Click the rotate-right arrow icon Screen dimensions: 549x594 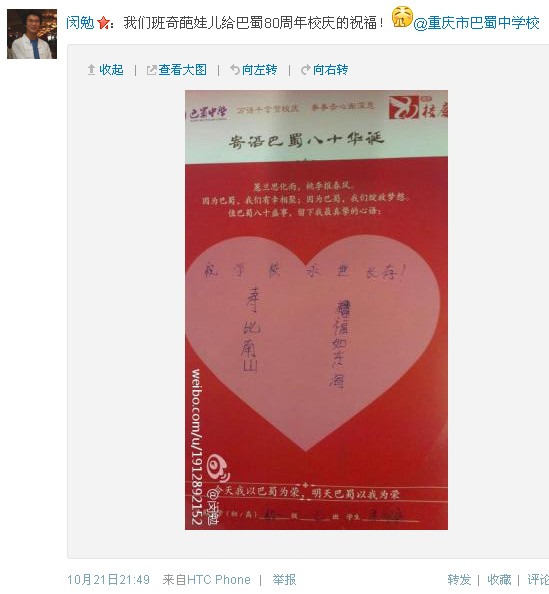(305, 70)
